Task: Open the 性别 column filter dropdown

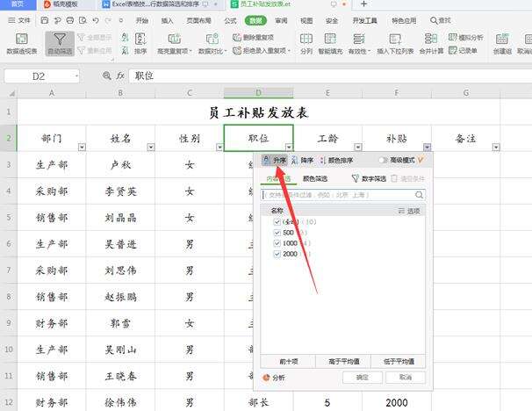Action: [219, 147]
